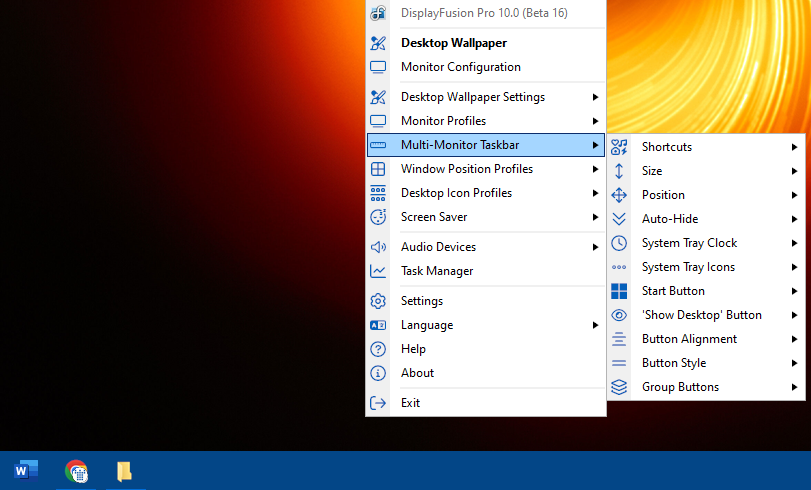Expand the Auto-Hide submenu arrow
This screenshot has height=490, width=811.
click(x=794, y=219)
